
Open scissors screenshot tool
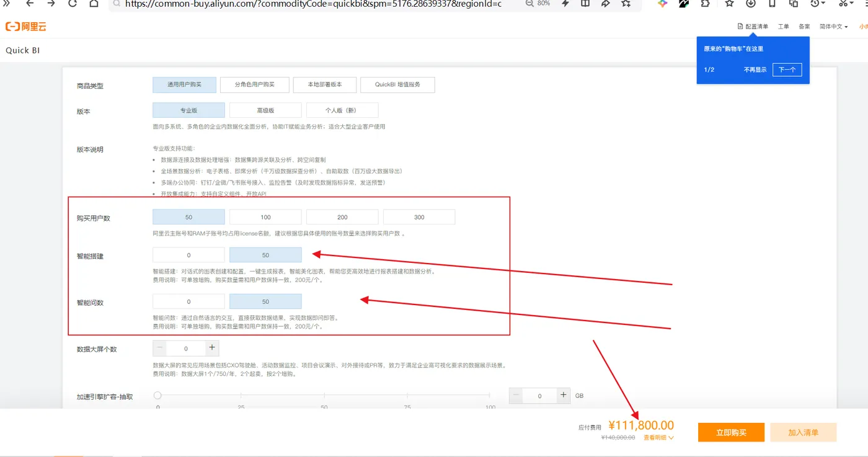coord(846,3)
